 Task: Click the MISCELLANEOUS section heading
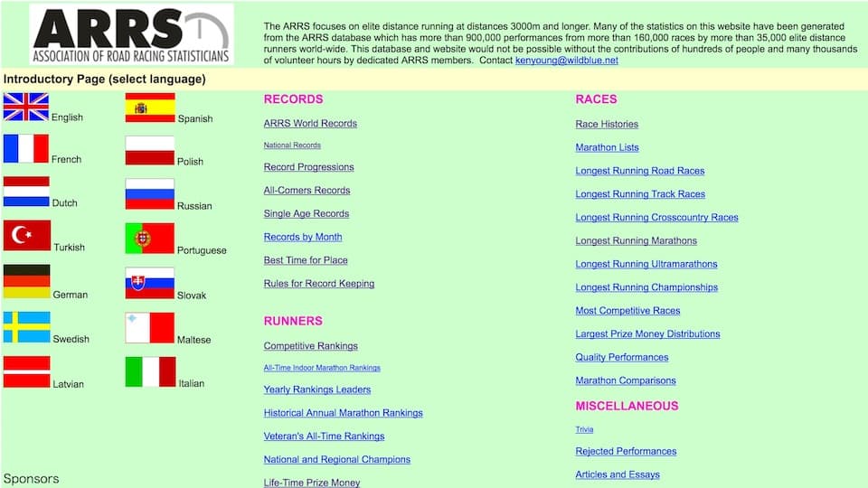click(627, 406)
